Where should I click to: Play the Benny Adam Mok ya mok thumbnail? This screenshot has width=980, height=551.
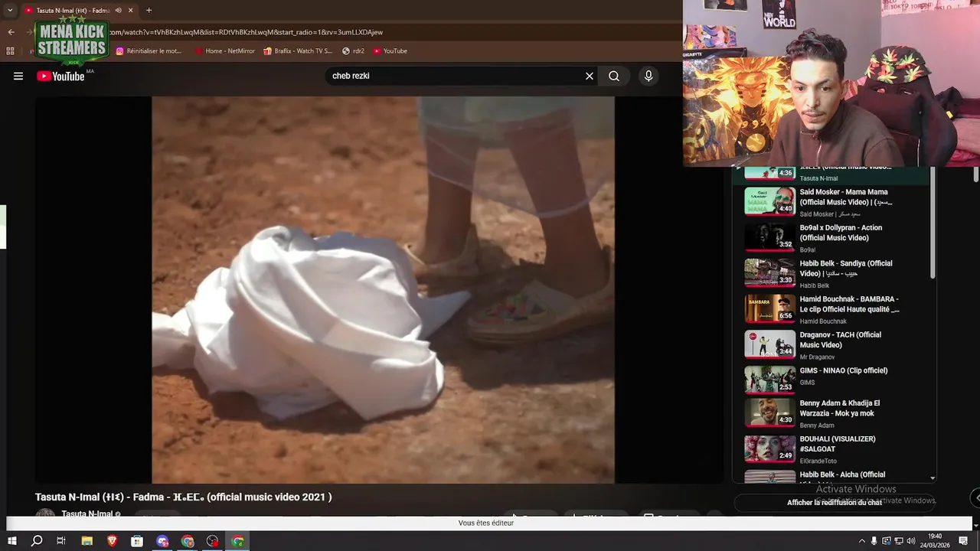pos(770,412)
